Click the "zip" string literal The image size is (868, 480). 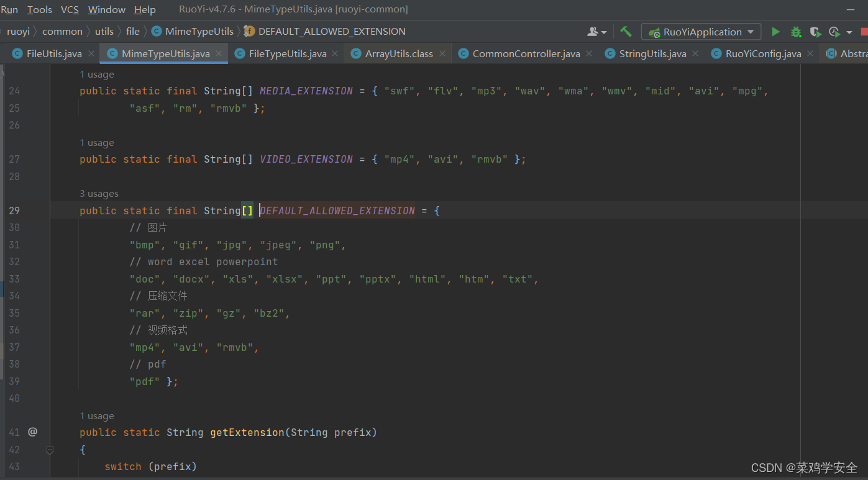[x=188, y=313]
